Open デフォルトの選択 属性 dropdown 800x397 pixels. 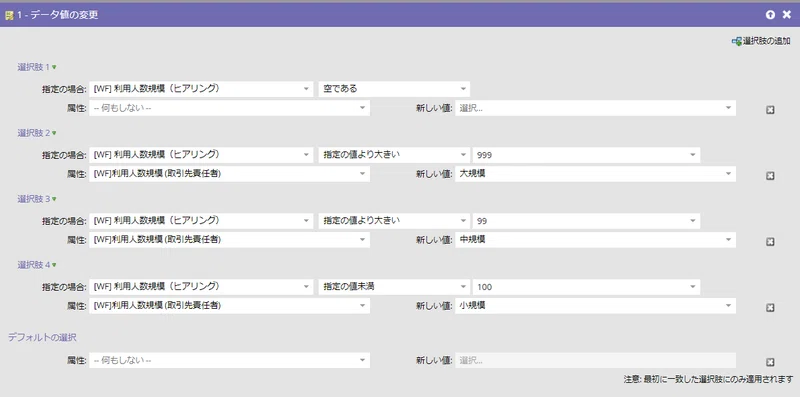click(229, 360)
